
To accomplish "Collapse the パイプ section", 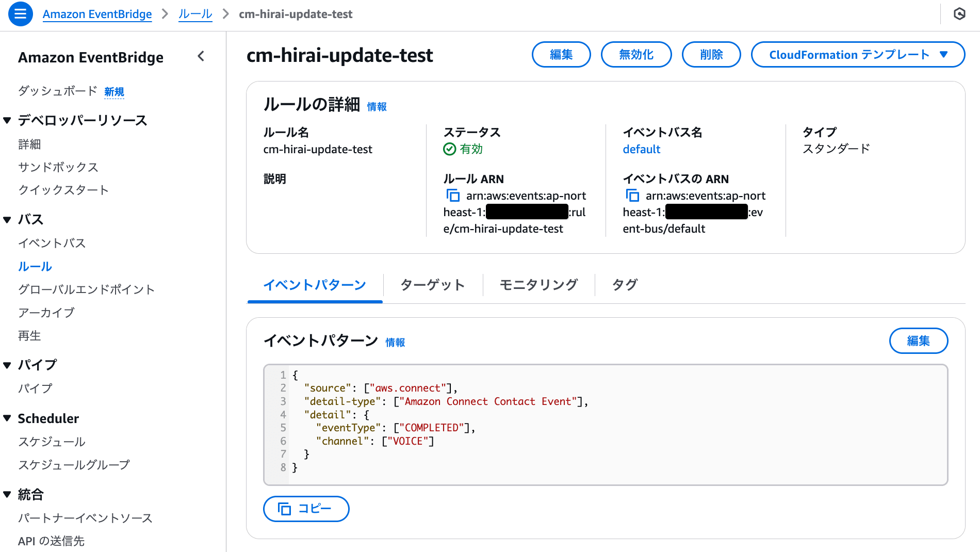I will (x=7, y=365).
